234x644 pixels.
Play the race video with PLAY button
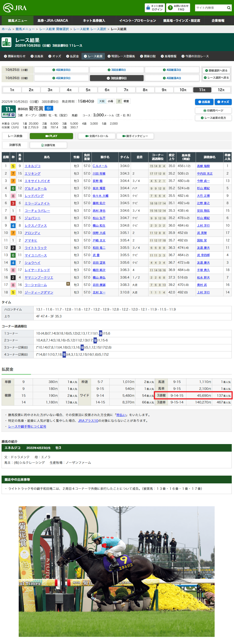[51, 136]
